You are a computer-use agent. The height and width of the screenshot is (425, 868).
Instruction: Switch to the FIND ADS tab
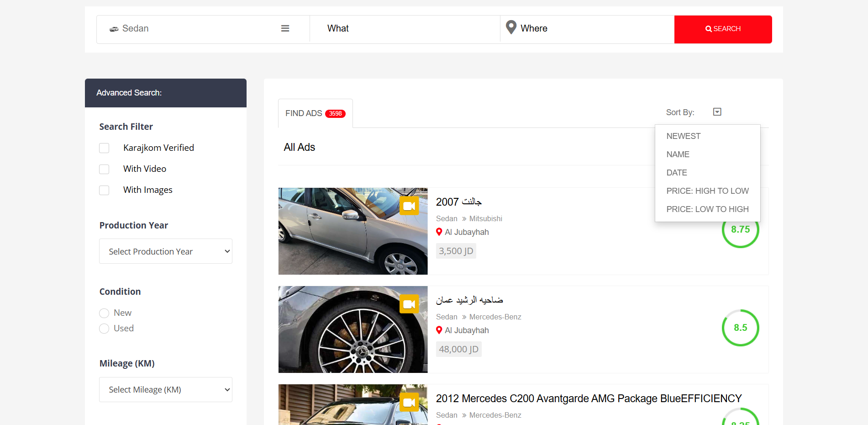pos(303,113)
